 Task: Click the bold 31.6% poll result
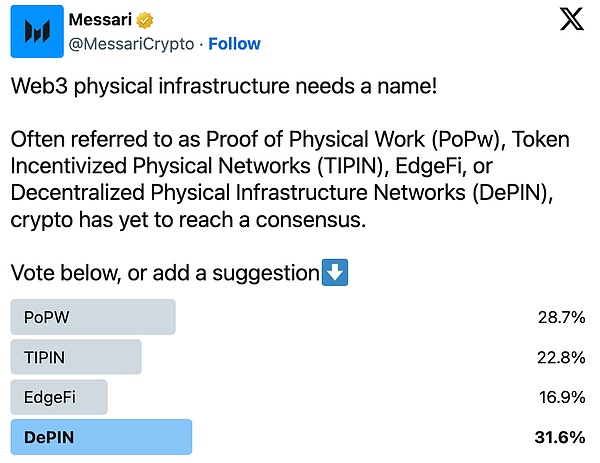point(559,437)
